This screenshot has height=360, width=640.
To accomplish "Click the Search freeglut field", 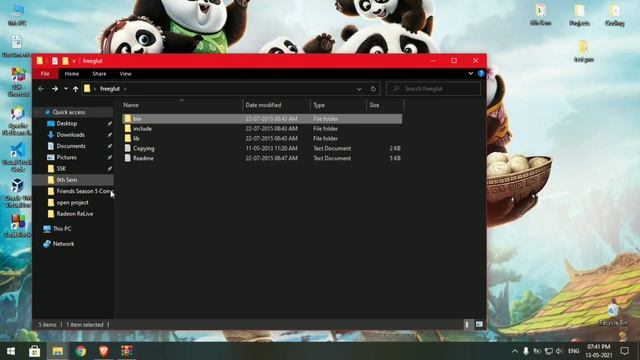I will [433, 89].
